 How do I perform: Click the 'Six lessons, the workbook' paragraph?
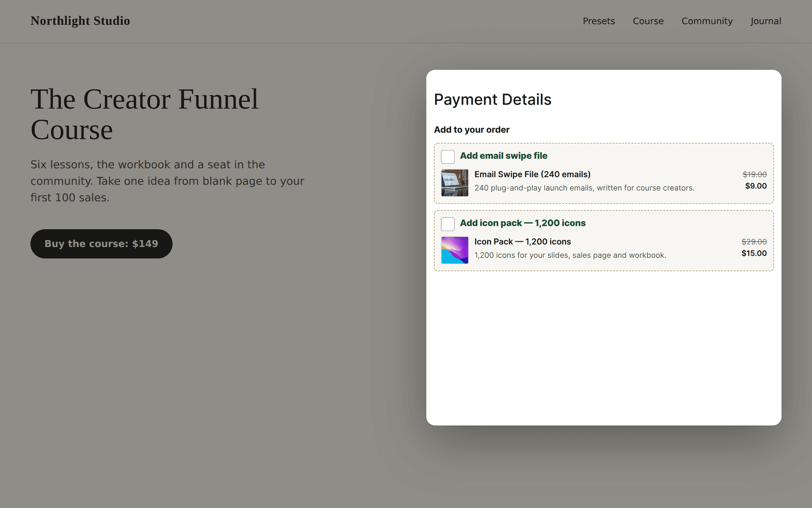pyautogui.click(x=167, y=181)
